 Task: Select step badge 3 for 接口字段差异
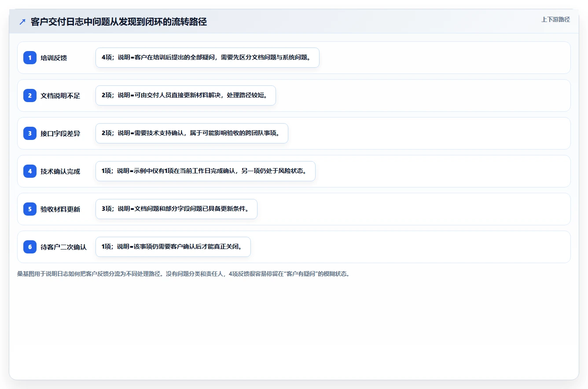[30, 133]
